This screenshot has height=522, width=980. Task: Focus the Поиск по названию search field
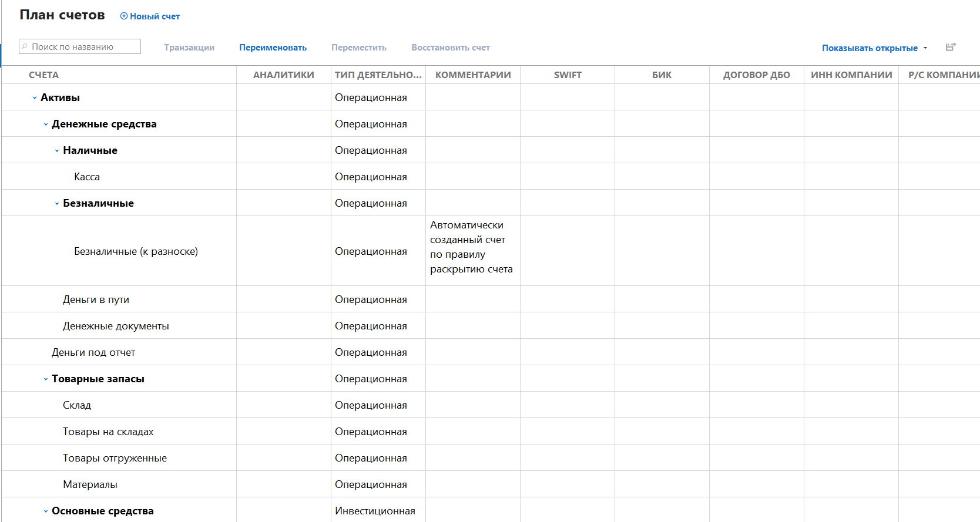click(80, 46)
